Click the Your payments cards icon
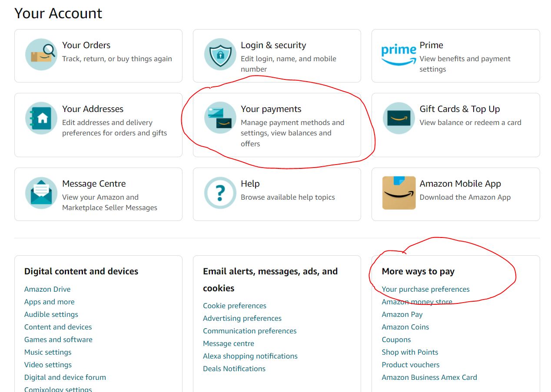Viewport: 551px width, 392px height. 220,118
